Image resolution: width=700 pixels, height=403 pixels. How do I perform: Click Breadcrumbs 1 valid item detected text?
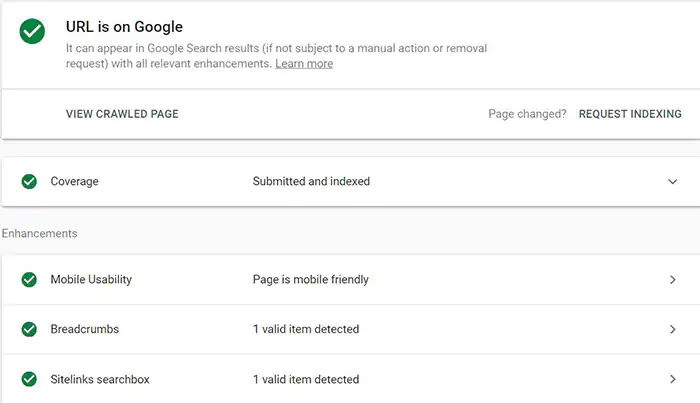306,329
